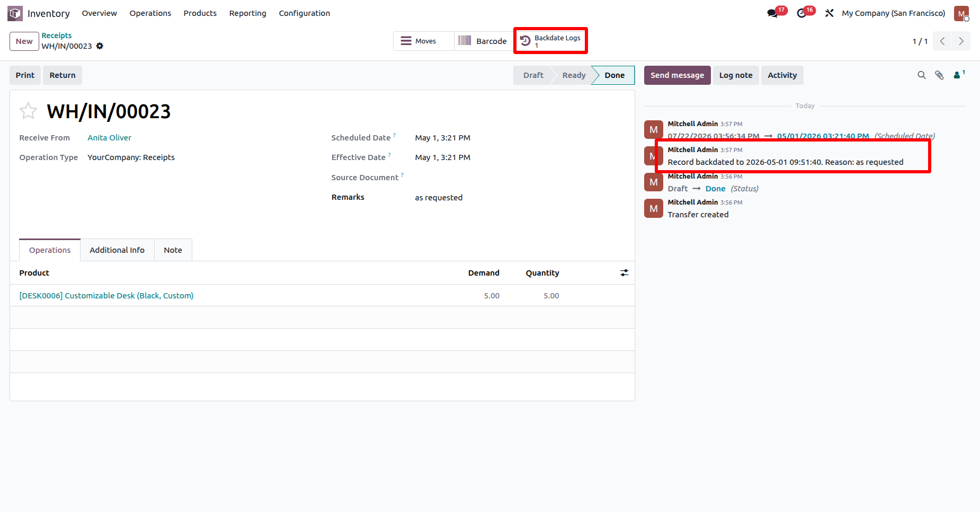Viewport: 980px width, 512px height.
Task: Click Send message button
Action: pyautogui.click(x=677, y=75)
